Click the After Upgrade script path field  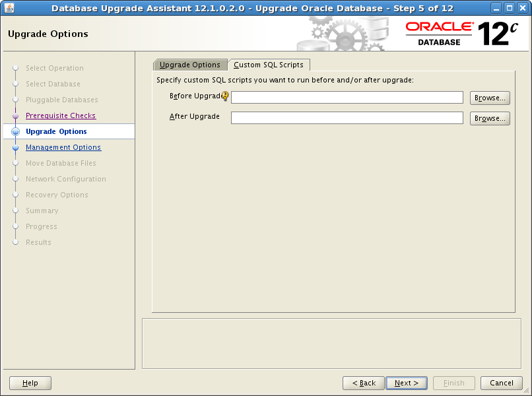coord(347,117)
